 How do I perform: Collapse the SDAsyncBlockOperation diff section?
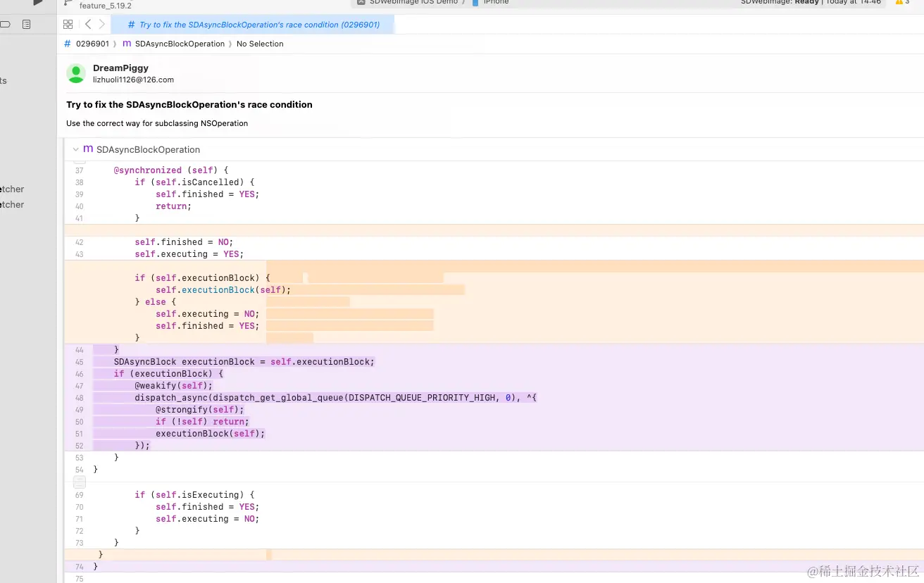pyautogui.click(x=76, y=149)
